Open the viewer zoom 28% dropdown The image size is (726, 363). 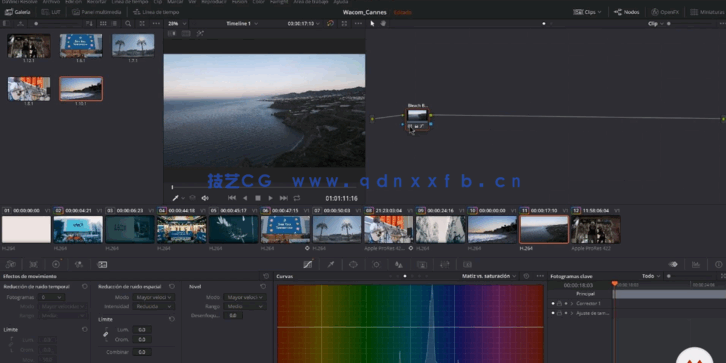coord(177,23)
